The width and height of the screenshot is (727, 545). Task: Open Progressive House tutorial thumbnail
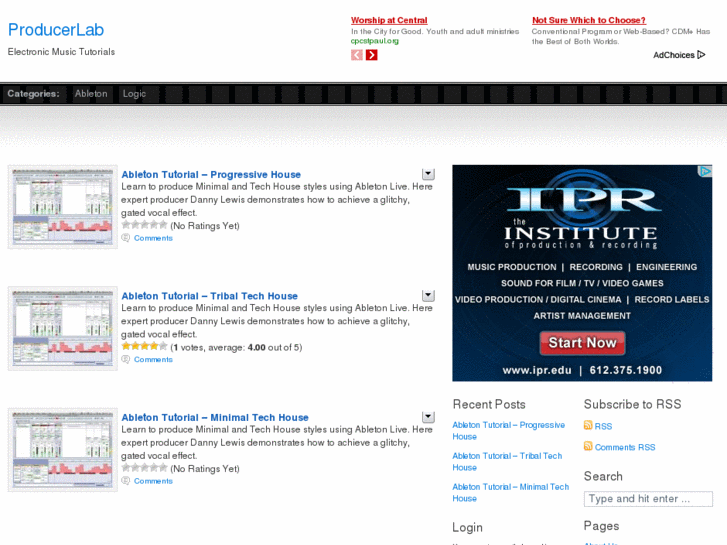(63, 207)
